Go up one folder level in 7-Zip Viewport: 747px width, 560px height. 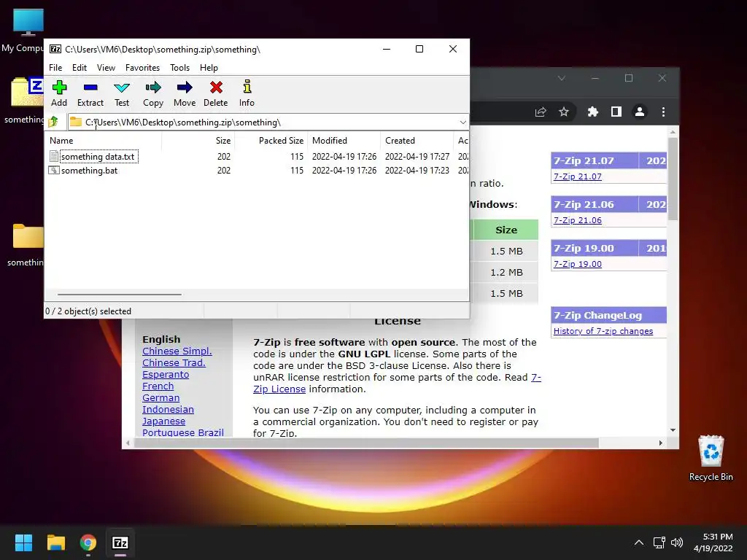click(53, 122)
